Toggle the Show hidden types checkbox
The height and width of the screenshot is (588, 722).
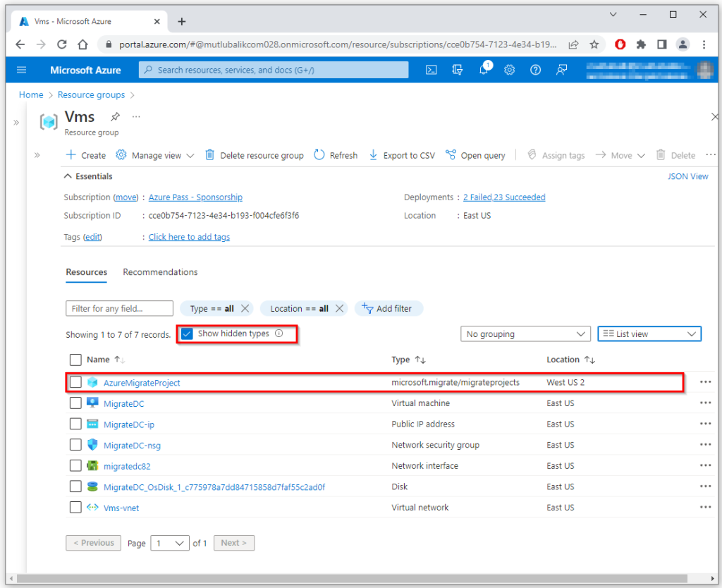187,333
